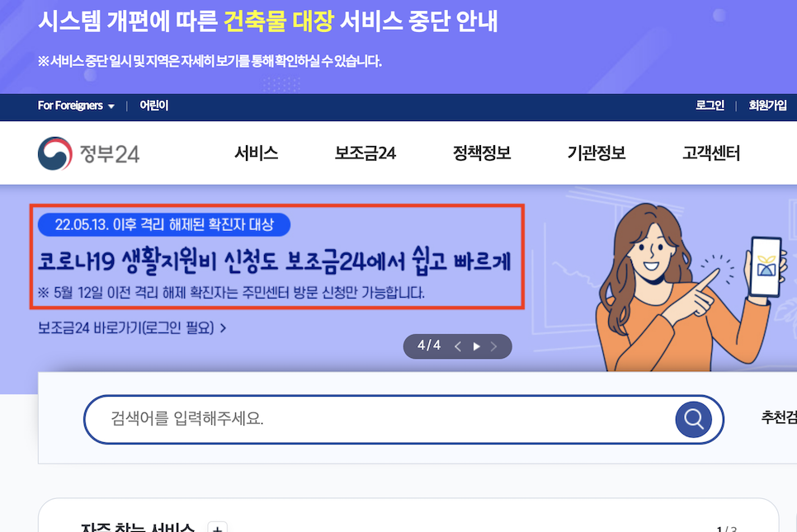Click the plus button beside 자주 찾는 서비스
Image resolution: width=797 pixels, height=532 pixels.
tap(218, 527)
